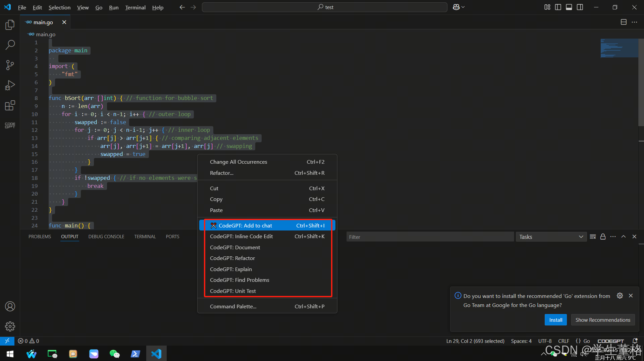Toggle the primary side bar visibility
This screenshot has height=361, width=644.
coord(558,7)
